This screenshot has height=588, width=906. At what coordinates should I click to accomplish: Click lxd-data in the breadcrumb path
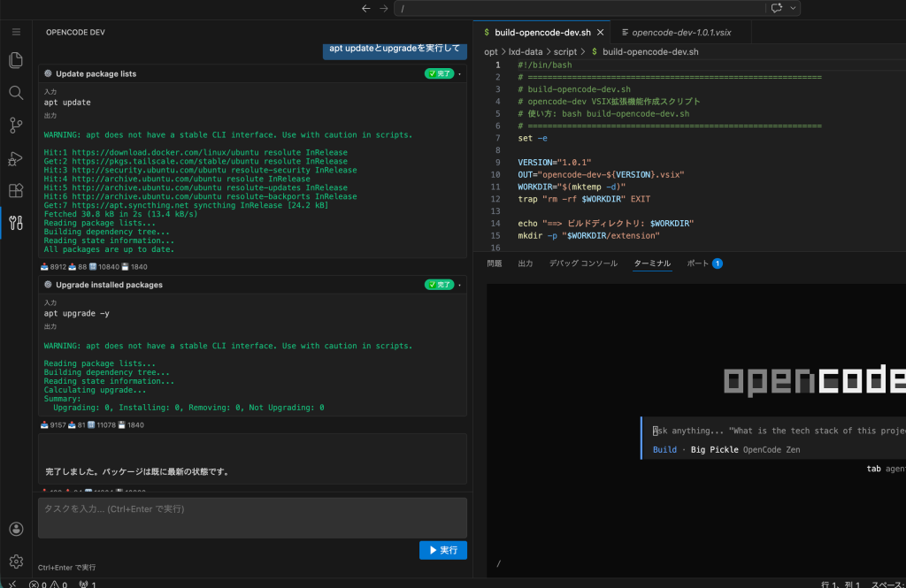(526, 52)
